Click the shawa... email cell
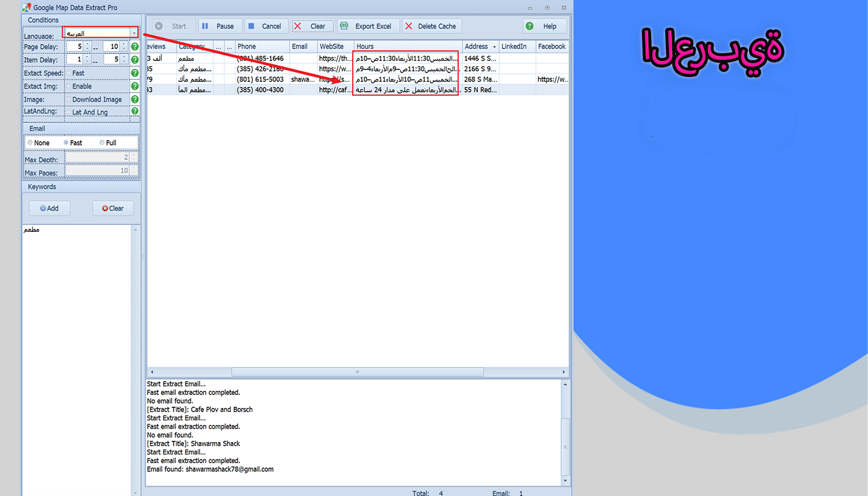The width and height of the screenshot is (868, 496). [303, 79]
